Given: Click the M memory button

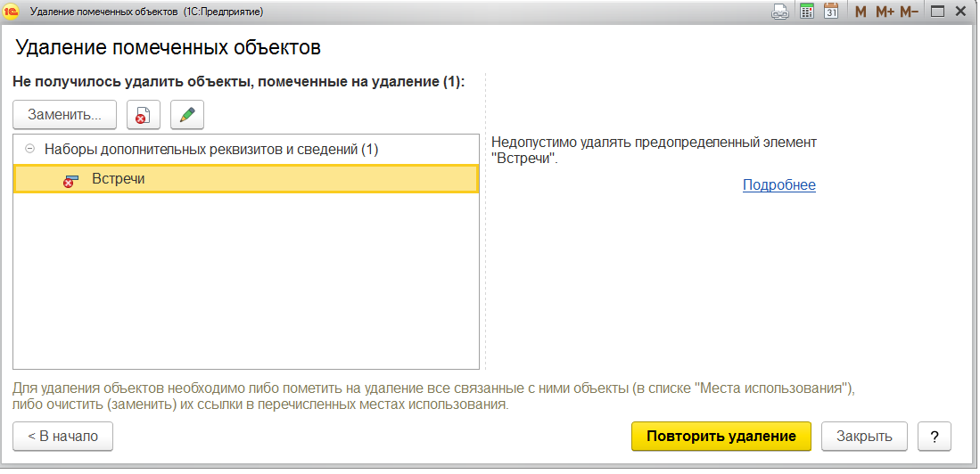Looking at the screenshot, I should (861, 12).
